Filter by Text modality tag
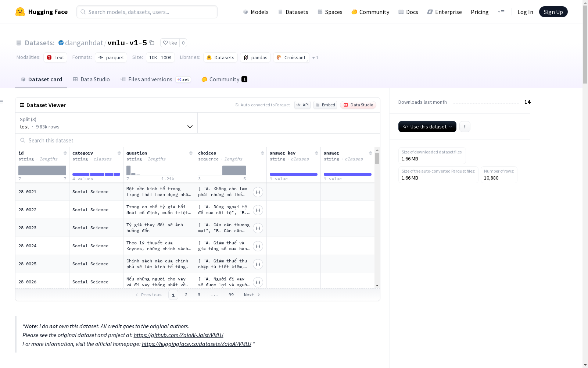The image size is (588, 368). pos(55,57)
